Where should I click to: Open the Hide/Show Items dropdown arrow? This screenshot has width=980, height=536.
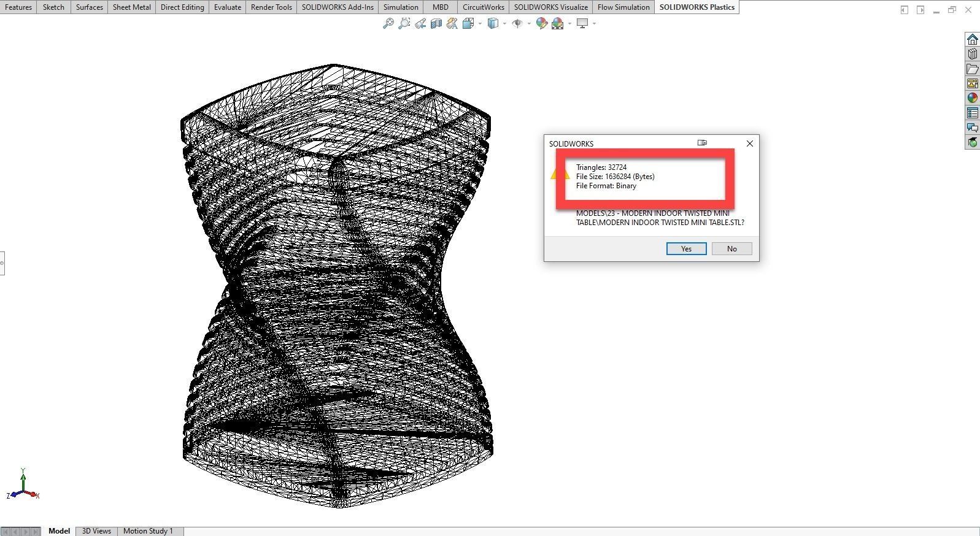pyautogui.click(x=529, y=23)
